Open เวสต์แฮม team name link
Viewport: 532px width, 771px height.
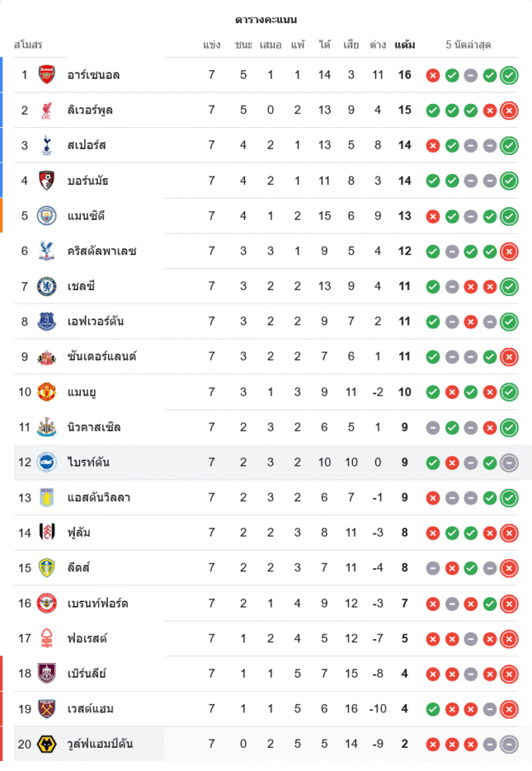coord(91,709)
